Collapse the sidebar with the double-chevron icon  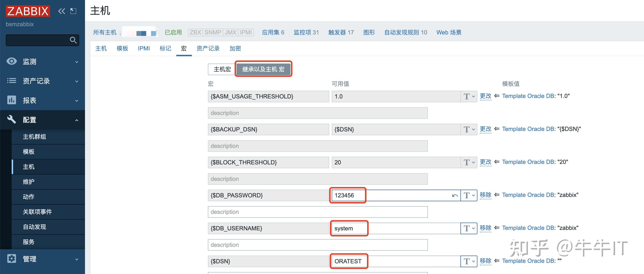click(61, 11)
